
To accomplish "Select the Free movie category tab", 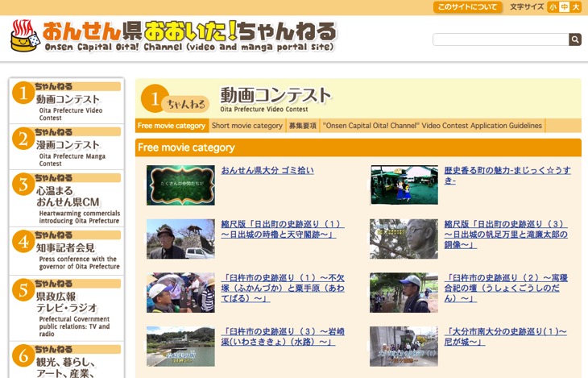I will click(172, 126).
